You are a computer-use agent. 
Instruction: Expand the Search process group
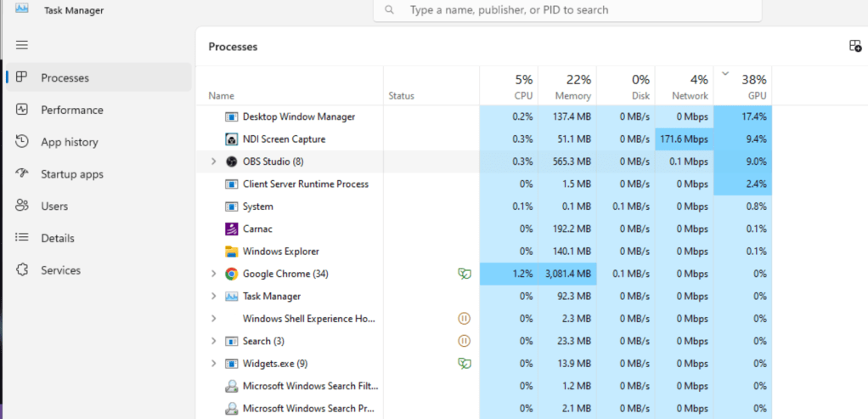click(214, 342)
